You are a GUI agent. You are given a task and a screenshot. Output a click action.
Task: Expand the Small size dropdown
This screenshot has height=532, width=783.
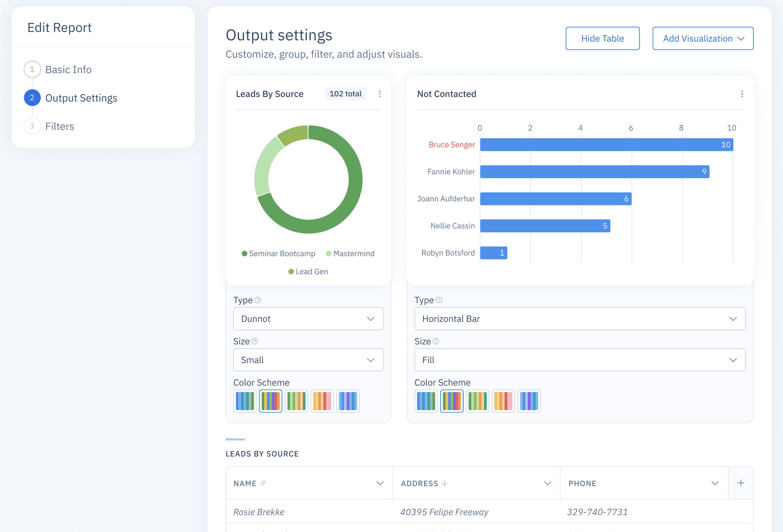[x=308, y=360]
